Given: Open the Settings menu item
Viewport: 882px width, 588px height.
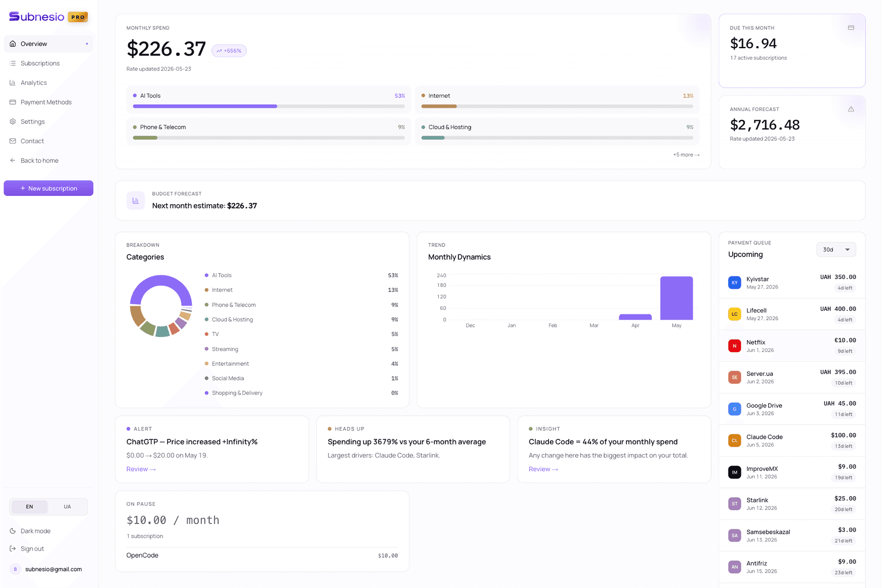Looking at the screenshot, I should [x=48, y=122].
